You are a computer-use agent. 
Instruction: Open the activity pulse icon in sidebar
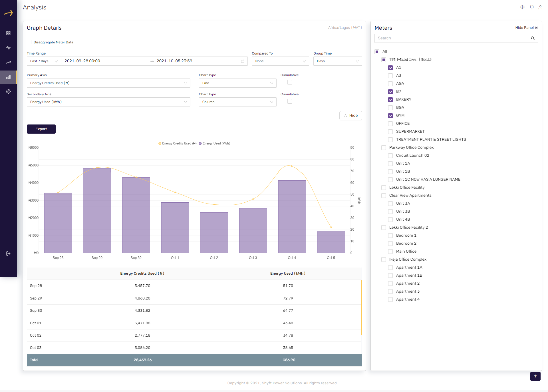[x=8, y=48]
